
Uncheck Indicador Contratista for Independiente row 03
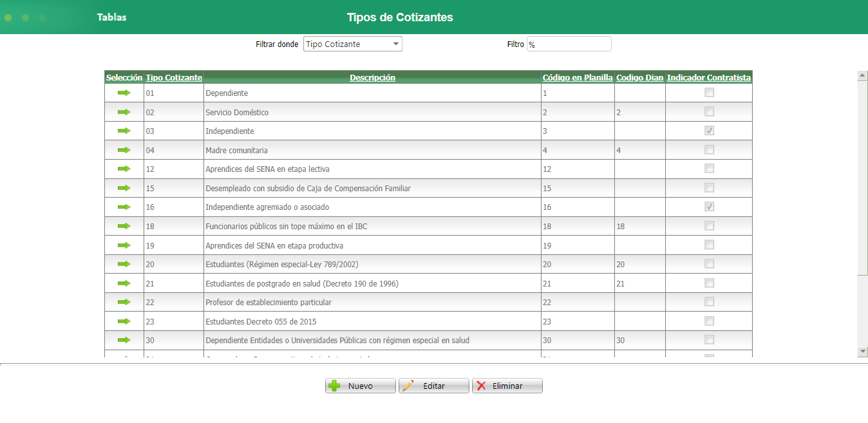pos(709,130)
